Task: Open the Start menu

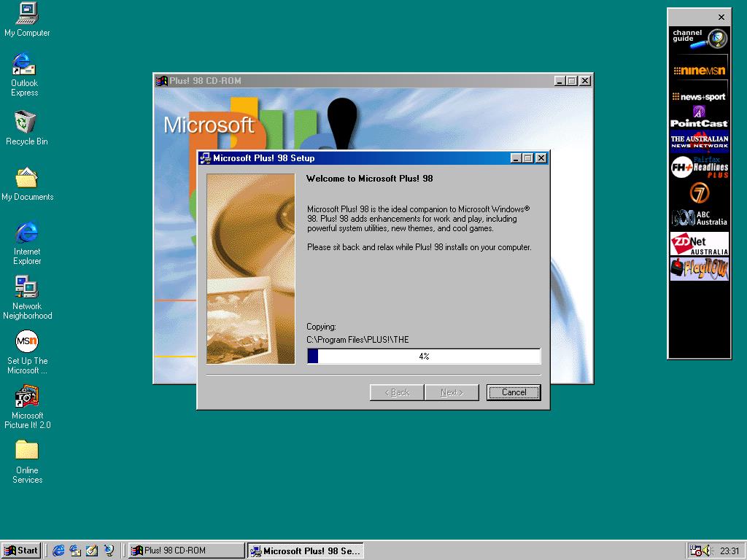Action: point(21,551)
